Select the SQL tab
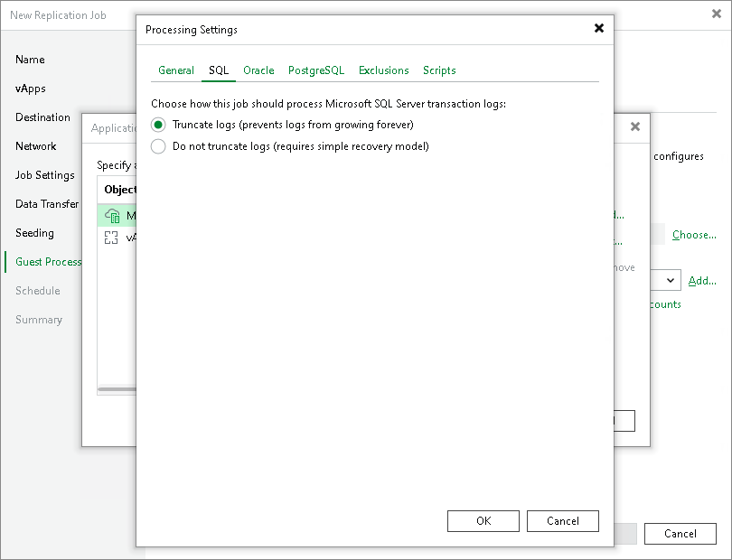Viewport: 732px width, 560px height. click(x=219, y=70)
